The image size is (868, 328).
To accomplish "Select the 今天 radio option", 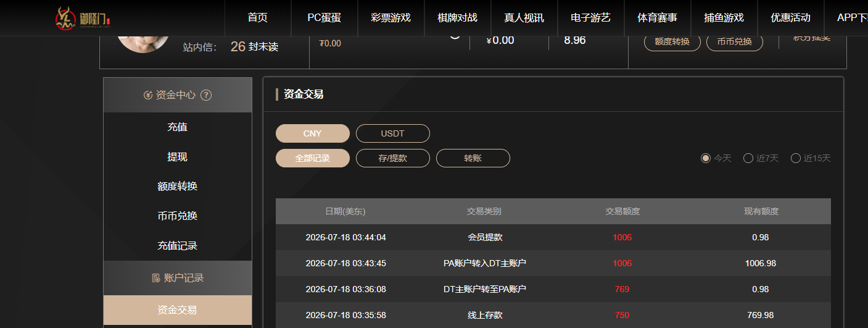I will point(706,158).
